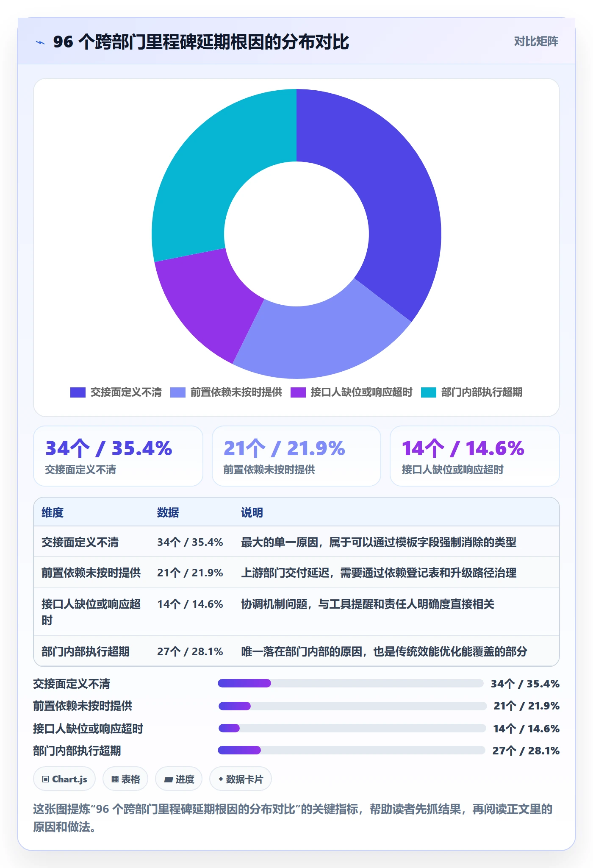The width and height of the screenshot is (593, 868).
Task: Open the 21个 / 21.9% stat card
Action: point(296,456)
